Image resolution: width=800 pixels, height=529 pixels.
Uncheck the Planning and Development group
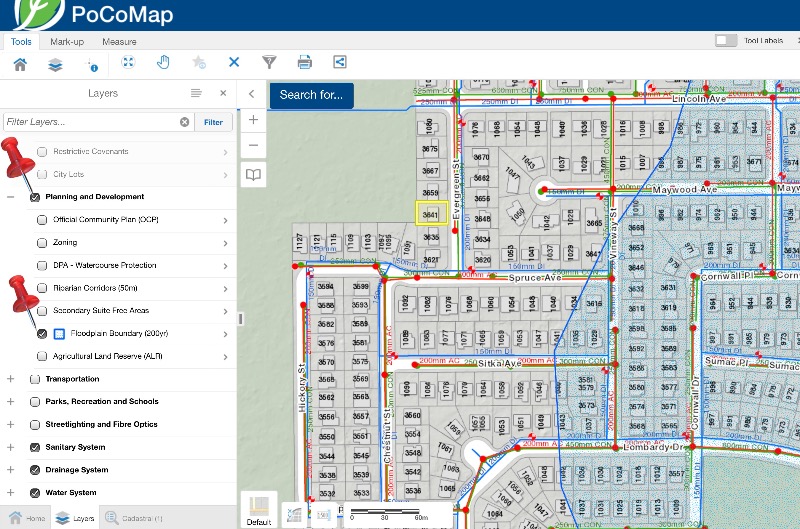[x=35, y=197]
